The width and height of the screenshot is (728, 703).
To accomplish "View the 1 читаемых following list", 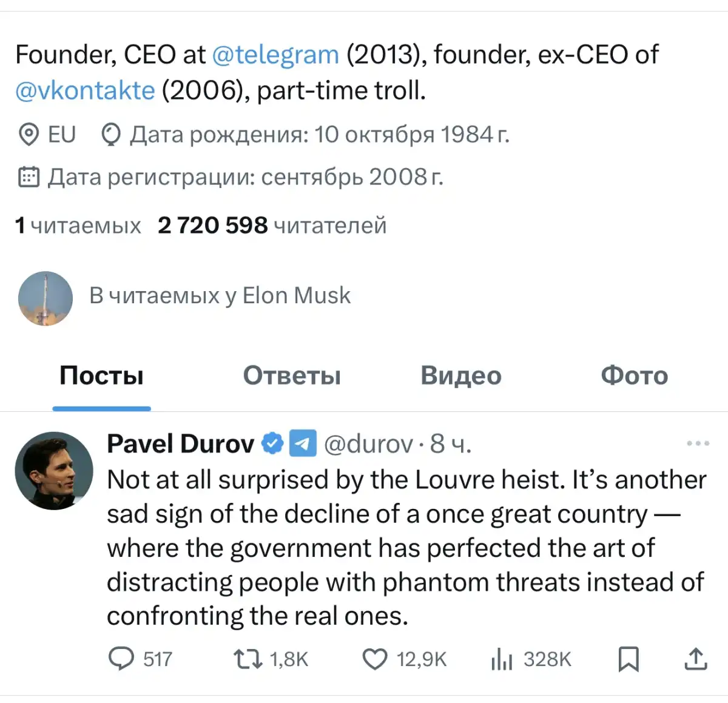I will pyautogui.click(x=78, y=226).
